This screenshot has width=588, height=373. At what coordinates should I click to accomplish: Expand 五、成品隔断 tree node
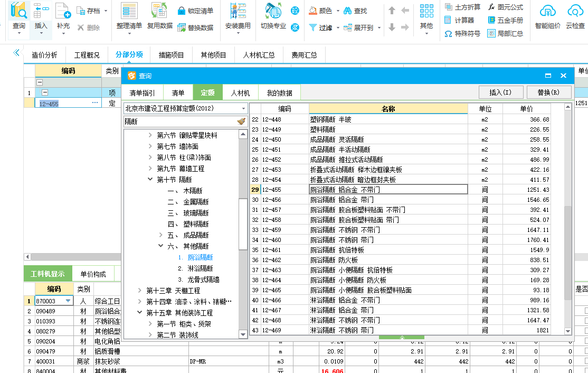160,235
